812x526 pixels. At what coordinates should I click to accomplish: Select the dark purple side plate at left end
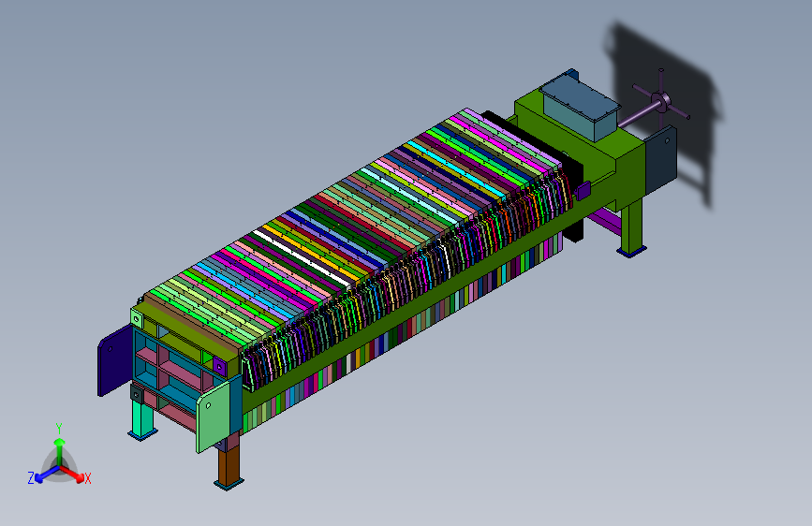[114, 360]
